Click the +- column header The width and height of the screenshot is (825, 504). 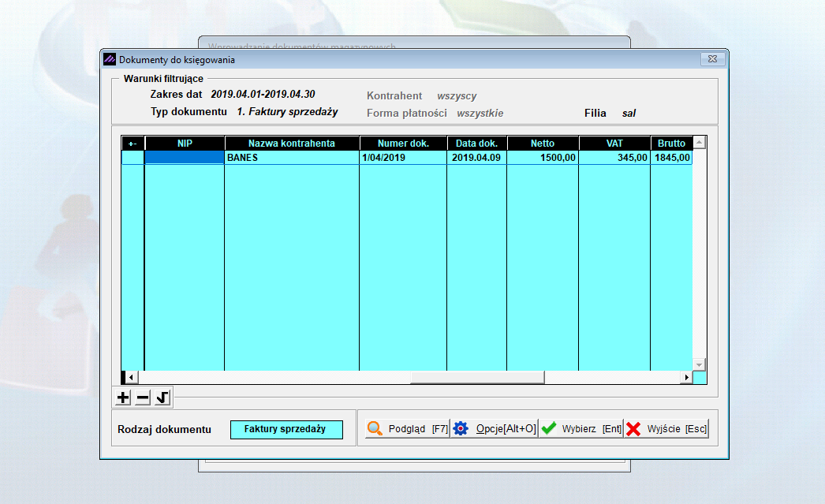pos(133,143)
